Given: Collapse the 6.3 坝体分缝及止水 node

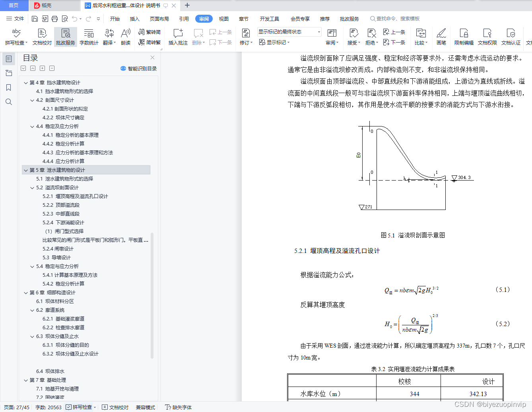Looking at the screenshot, I should click(x=32, y=336).
